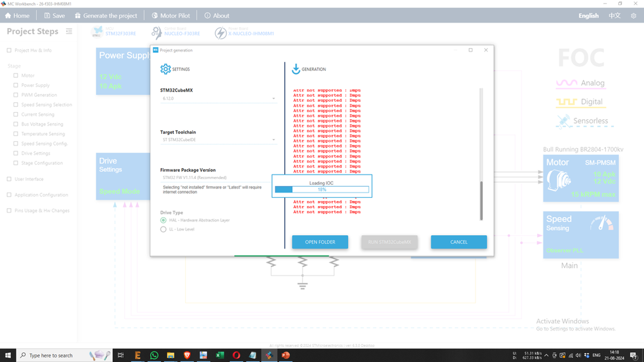This screenshot has height=362, width=644.
Task: Click Generate the project in toolbar
Action: [x=106, y=15]
